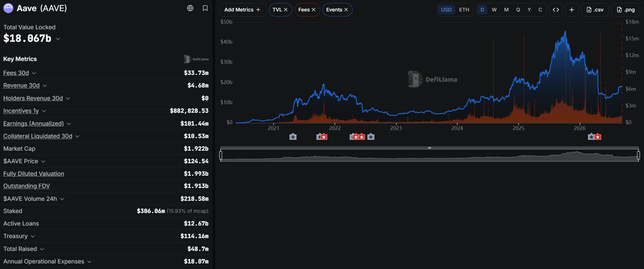The height and width of the screenshot is (269, 644).
Task: Click the $12.67b active loans value
Action: click(196, 224)
